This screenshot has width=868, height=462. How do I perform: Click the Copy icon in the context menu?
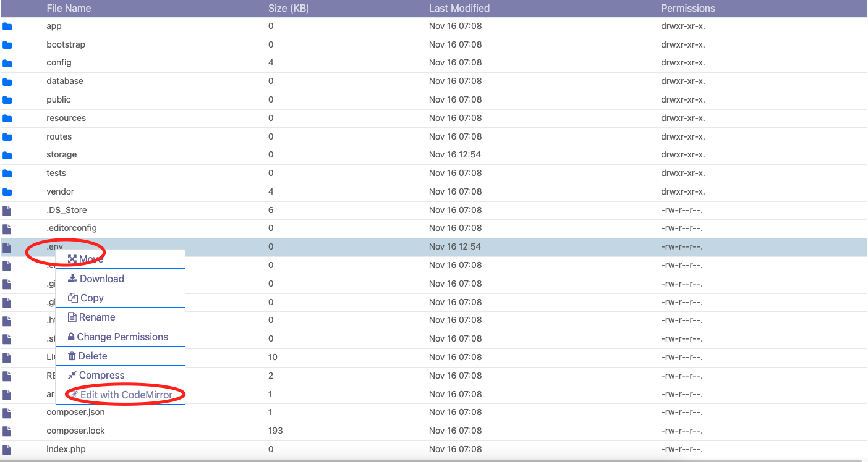[74, 298]
